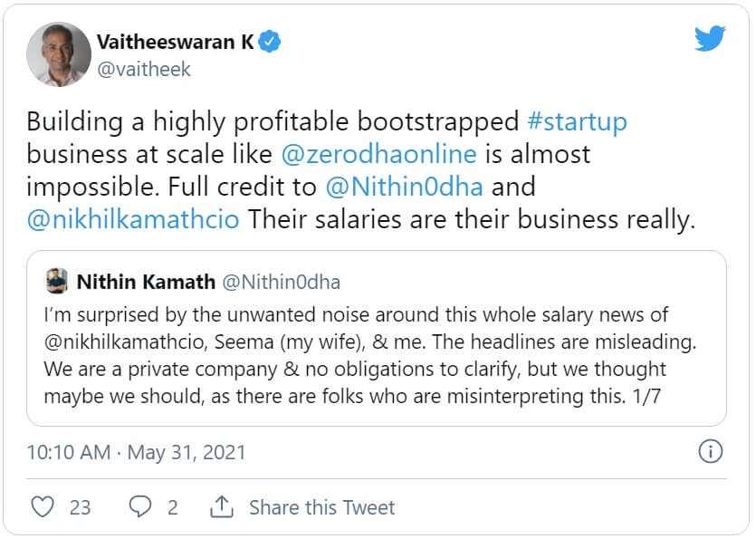Image resolution: width=756 pixels, height=539 pixels.
Task: Open Nithin Kamath's small avatar
Action: 56,282
